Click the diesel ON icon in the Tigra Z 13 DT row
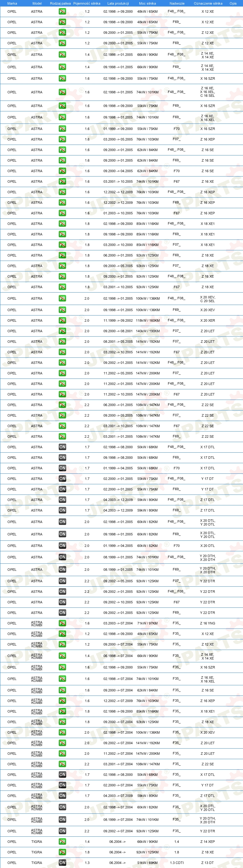 pos(62,863)
